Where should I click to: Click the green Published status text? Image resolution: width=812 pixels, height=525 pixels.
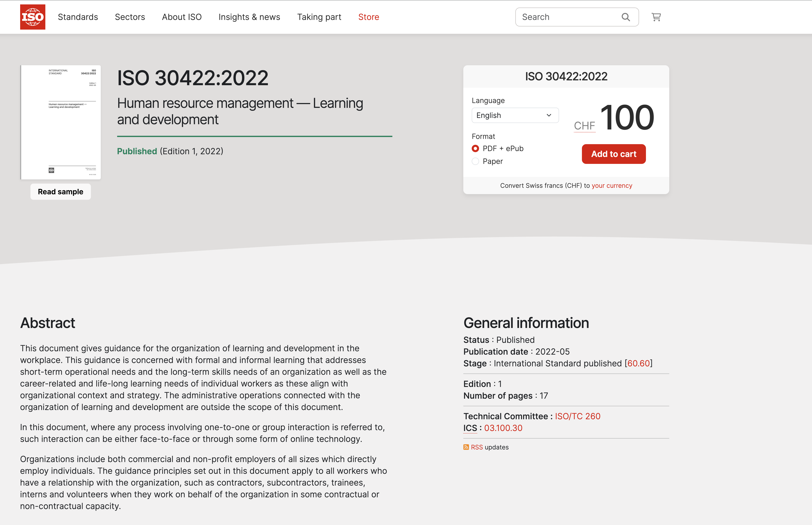137,151
